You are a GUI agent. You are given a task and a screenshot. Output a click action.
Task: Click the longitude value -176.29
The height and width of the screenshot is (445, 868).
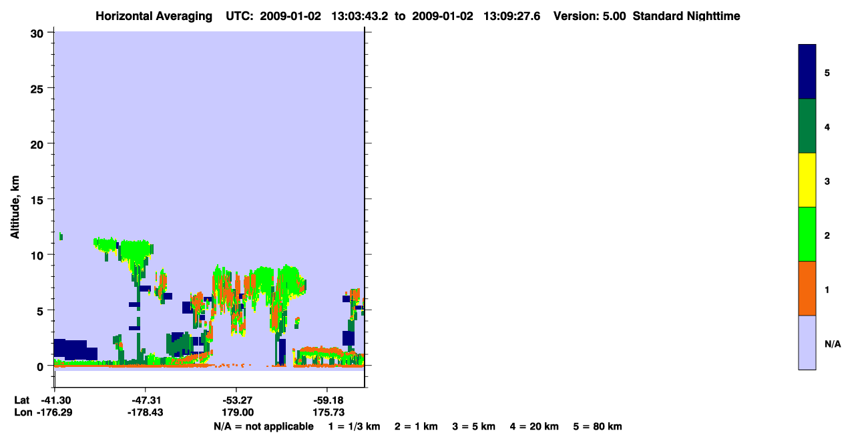[x=55, y=413]
